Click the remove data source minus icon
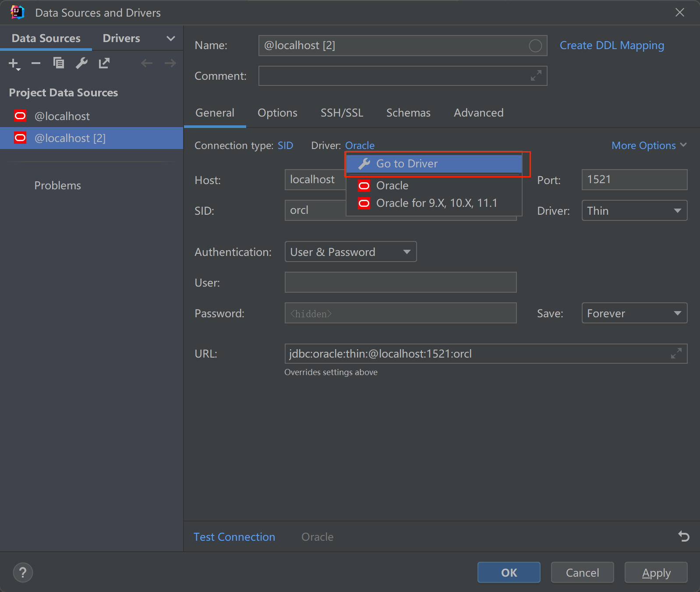Viewport: 700px width, 592px height. 36,64
